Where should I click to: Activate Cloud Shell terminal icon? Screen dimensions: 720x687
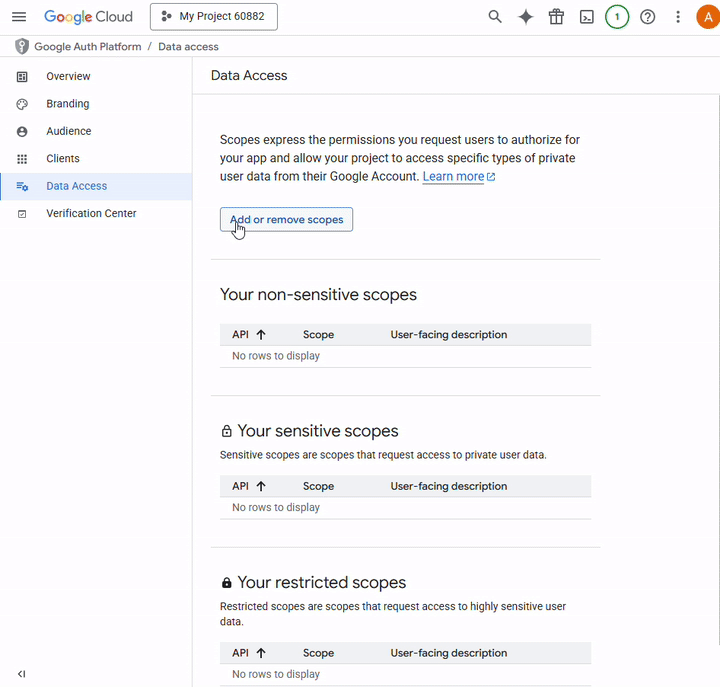[586, 17]
